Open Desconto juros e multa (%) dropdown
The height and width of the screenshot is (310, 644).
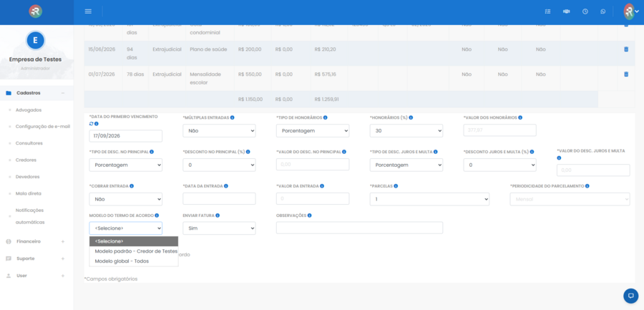[x=500, y=165]
